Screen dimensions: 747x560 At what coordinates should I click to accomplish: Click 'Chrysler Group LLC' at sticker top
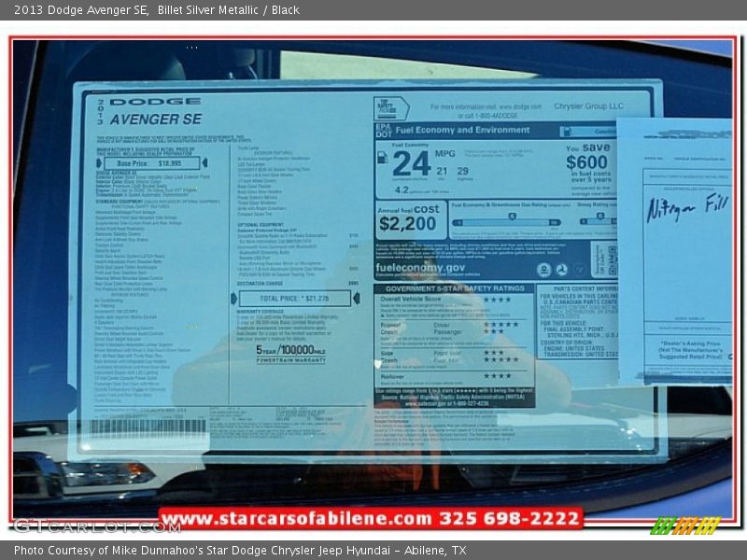(x=588, y=106)
